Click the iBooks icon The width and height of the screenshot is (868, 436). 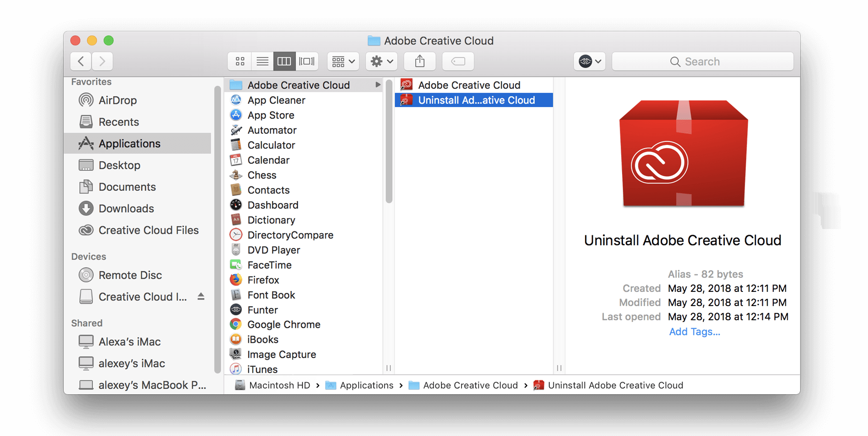(236, 339)
